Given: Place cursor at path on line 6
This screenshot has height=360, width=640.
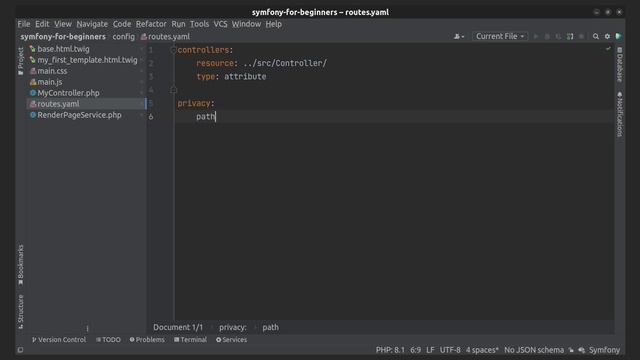Looking at the screenshot, I should pos(205,117).
